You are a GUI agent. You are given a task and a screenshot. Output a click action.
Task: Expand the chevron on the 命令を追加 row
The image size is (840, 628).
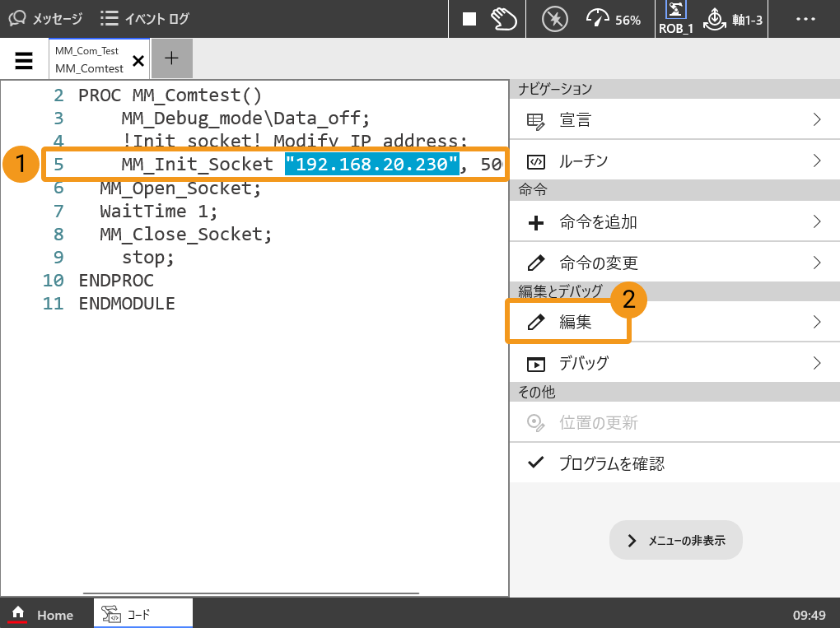[817, 221]
